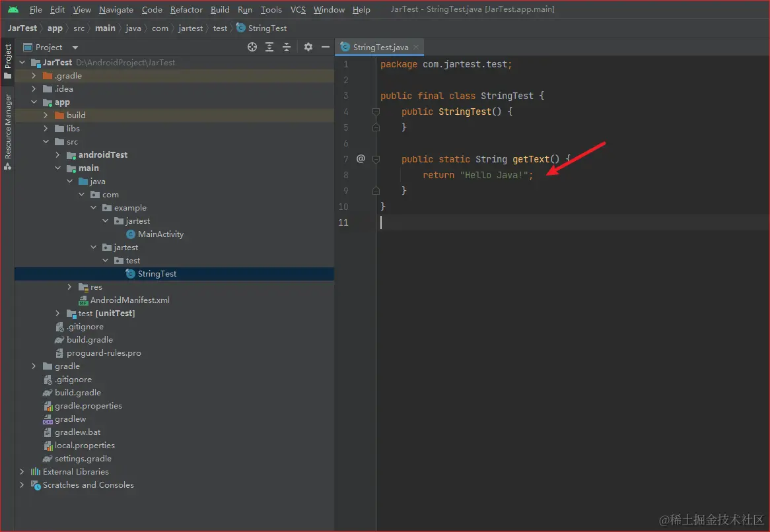
Task: Open the Project view dropdown
Action: [75, 48]
